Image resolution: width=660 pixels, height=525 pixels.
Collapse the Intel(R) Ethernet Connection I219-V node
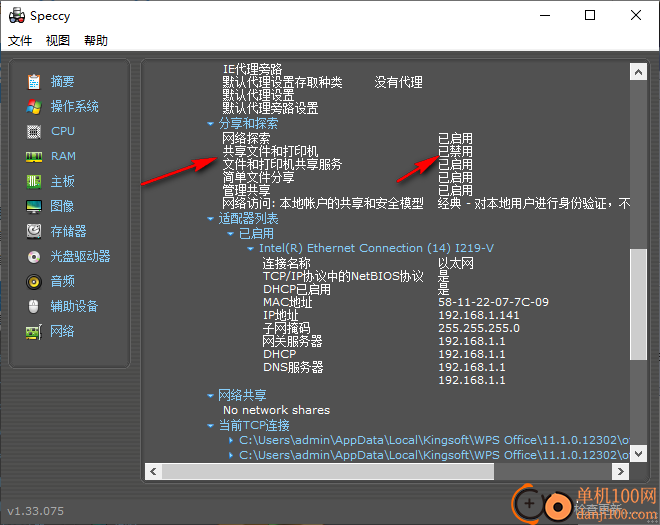point(250,249)
